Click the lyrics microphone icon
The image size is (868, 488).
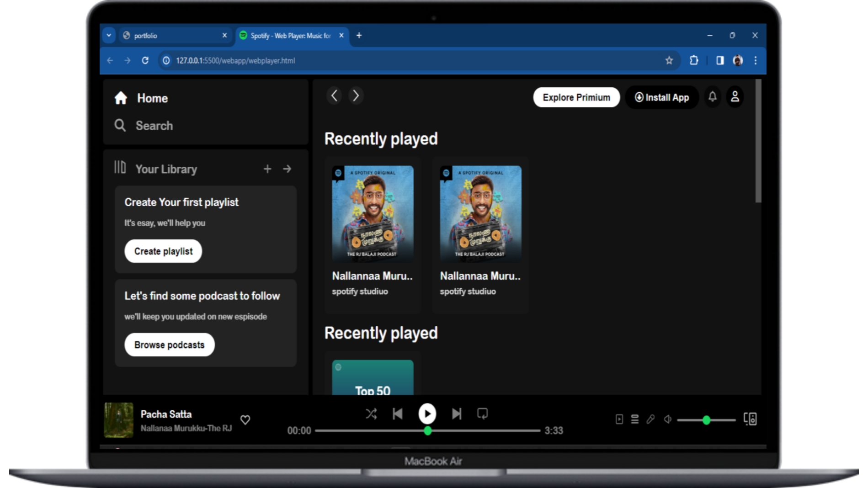[x=650, y=419]
